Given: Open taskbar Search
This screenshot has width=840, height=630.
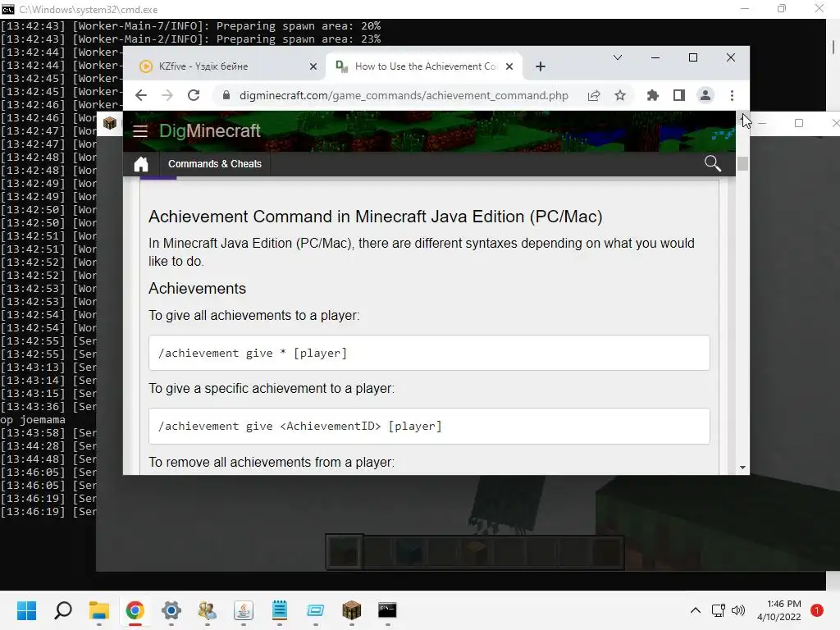Looking at the screenshot, I should tap(62, 610).
